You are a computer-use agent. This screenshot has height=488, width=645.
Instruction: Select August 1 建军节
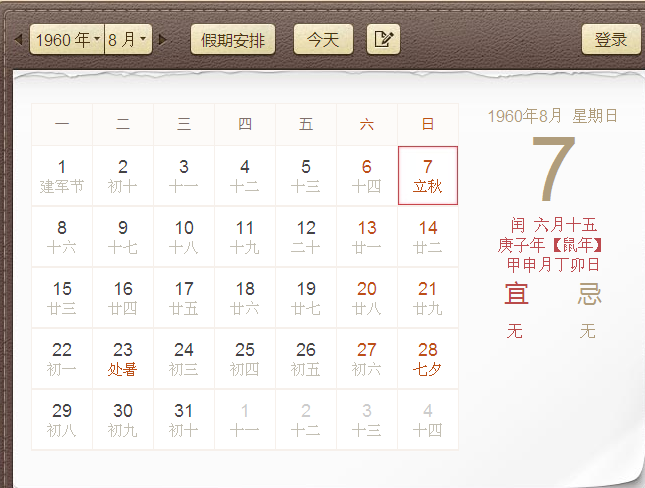(62, 176)
